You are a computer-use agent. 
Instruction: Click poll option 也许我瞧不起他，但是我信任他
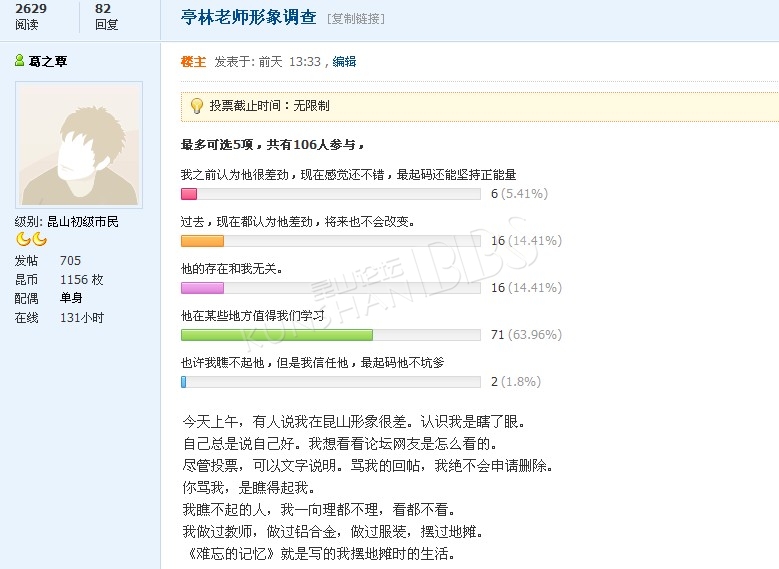tap(312, 363)
